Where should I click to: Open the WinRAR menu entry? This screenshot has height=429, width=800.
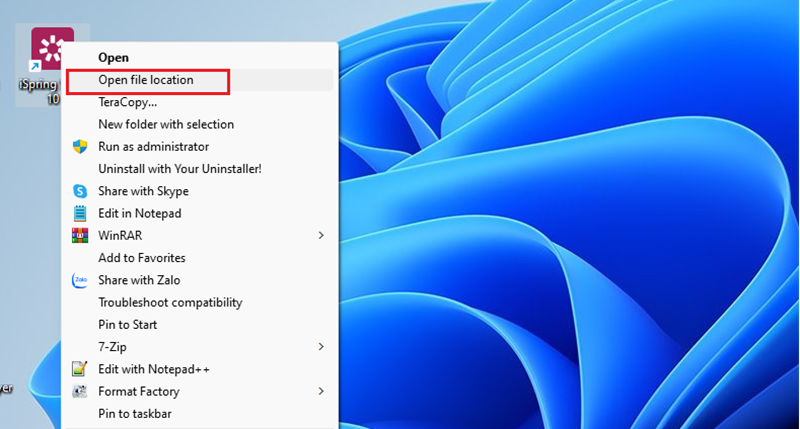199,236
